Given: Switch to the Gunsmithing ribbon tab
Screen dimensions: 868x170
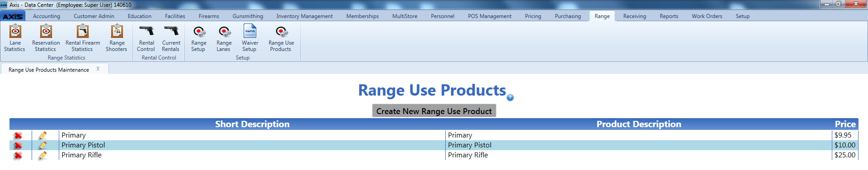Looking at the screenshot, I should (x=248, y=16).
